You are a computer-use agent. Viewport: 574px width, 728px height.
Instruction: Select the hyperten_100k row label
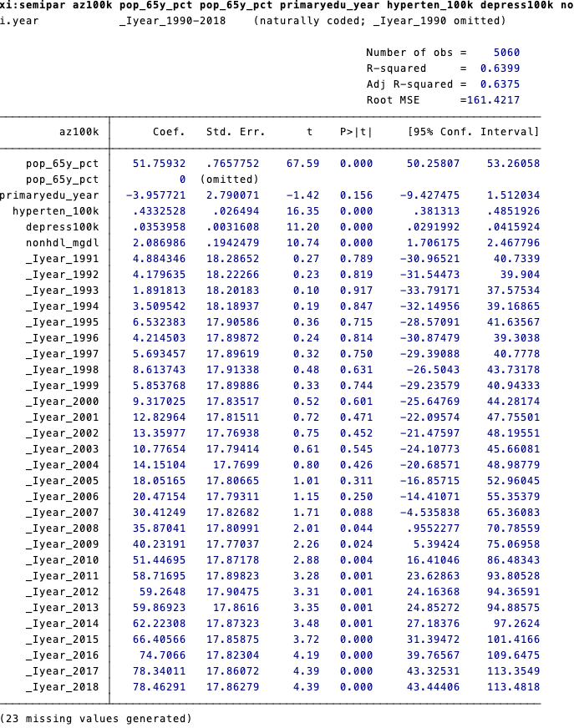(x=55, y=211)
